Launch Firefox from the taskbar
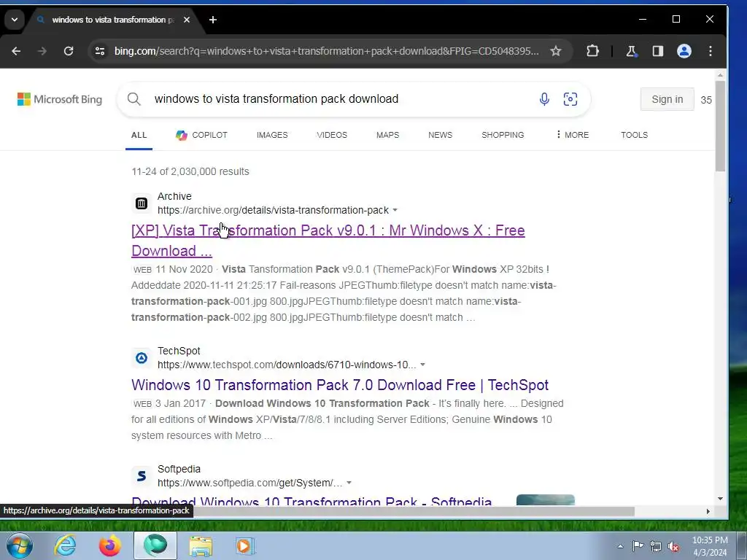The width and height of the screenshot is (747, 560). tap(109, 545)
